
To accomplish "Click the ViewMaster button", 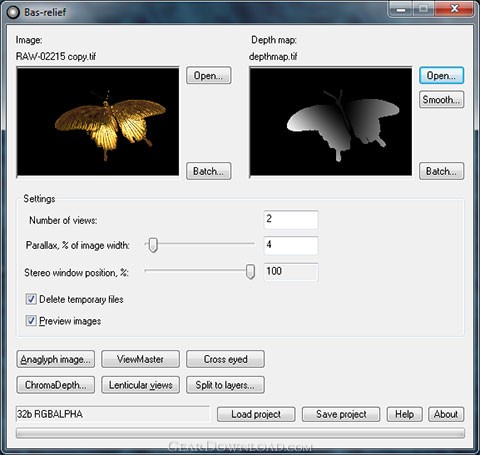I will click(140, 359).
